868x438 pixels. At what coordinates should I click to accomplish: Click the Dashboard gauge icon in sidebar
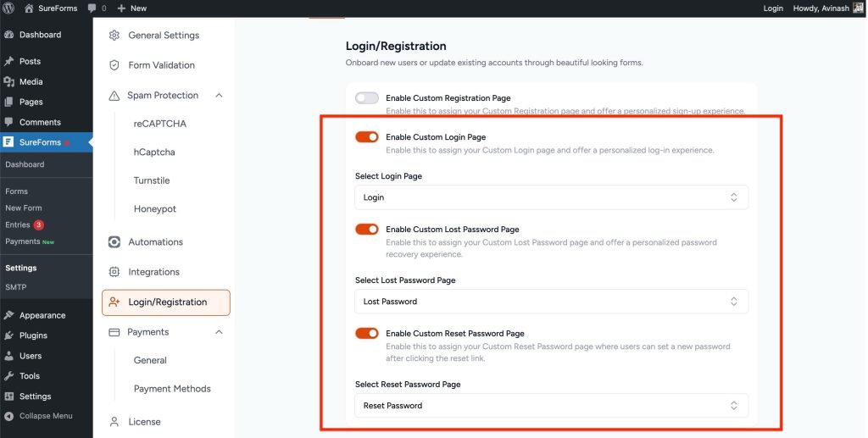tap(8, 34)
